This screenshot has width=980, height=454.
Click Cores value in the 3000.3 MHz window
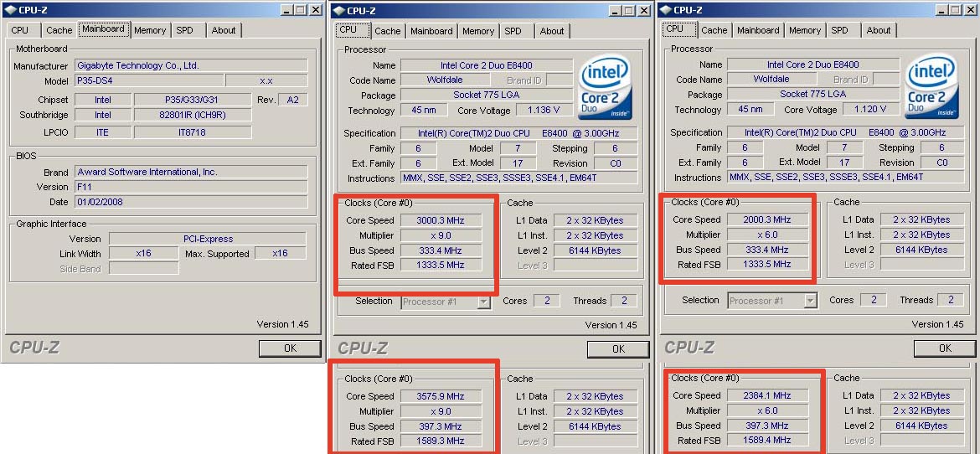click(x=547, y=301)
